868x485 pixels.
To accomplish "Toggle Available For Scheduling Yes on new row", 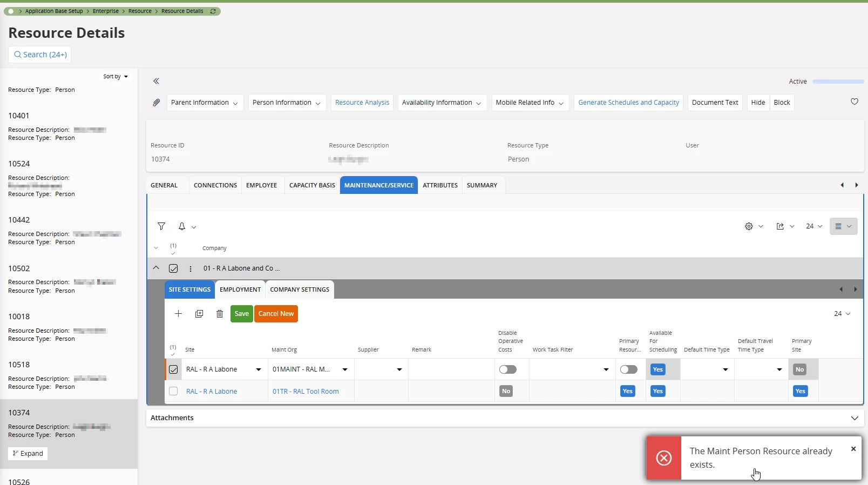I will (657, 369).
